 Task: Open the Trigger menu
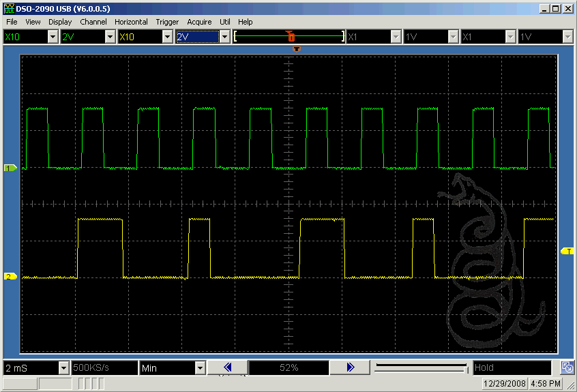click(167, 22)
